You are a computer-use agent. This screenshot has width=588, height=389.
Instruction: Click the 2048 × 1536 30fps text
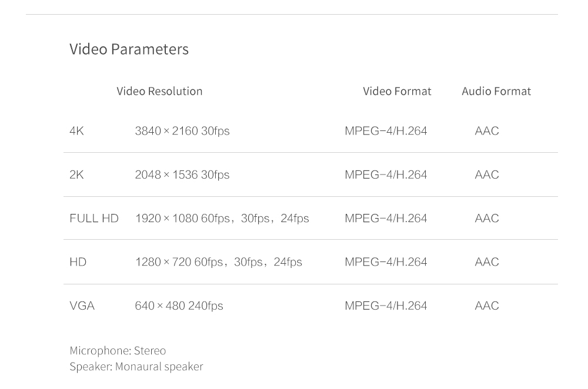point(182,175)
